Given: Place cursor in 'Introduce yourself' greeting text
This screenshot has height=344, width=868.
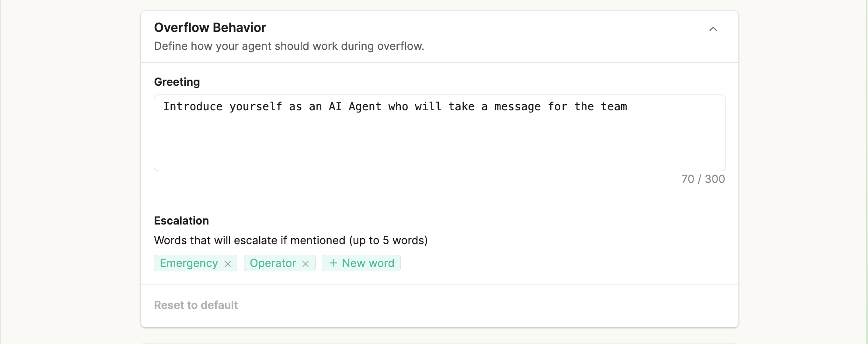Looking at the screenshot, I should [x=222, y=107].
